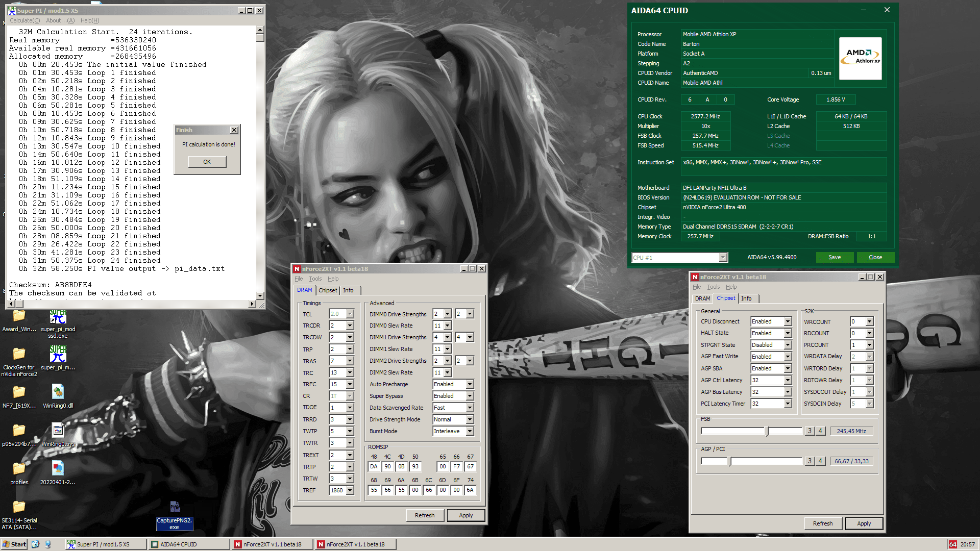980x551 pixels.
Task: Open the WinRing0.dll file icon
Action: [58, 392]
